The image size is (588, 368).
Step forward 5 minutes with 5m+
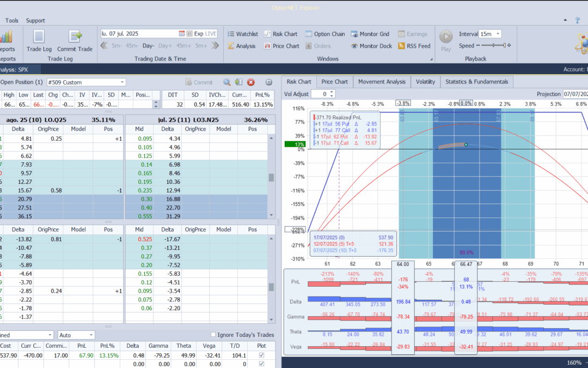click(201, 46)
